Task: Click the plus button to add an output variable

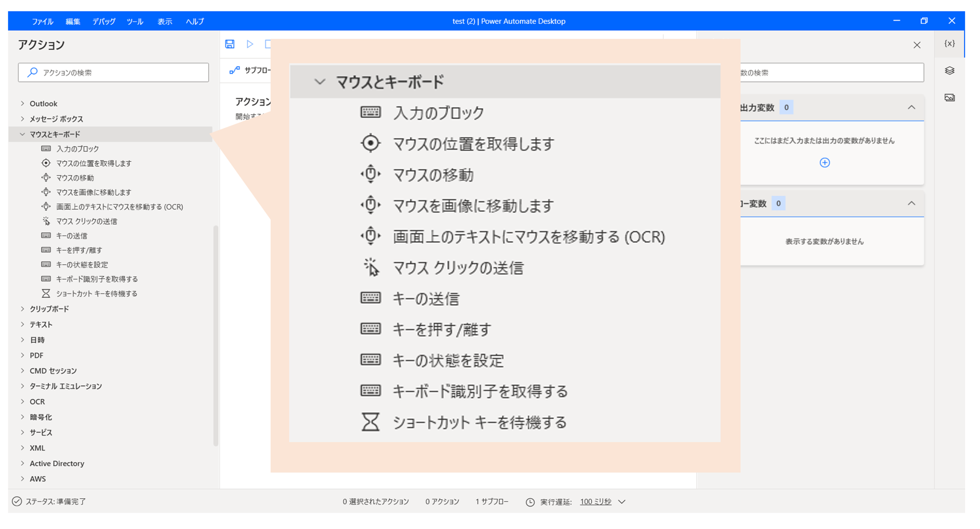Action: tap(824, 163)
